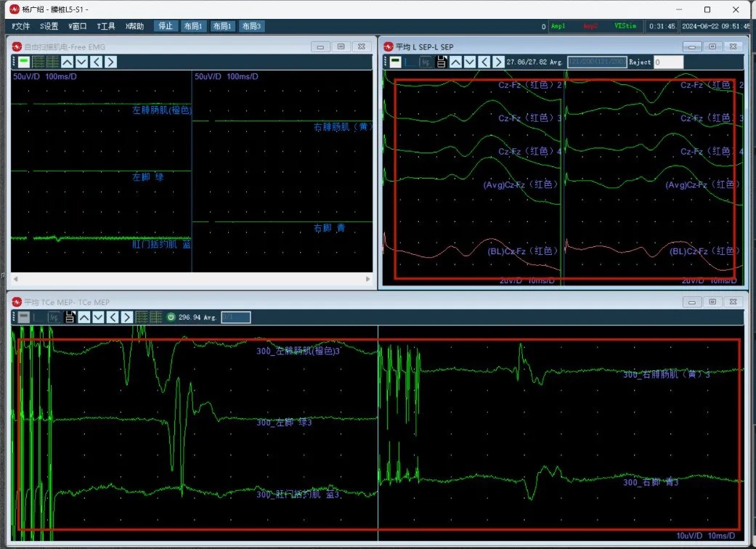Click the Reject count input field
Image resolution: width=756 pixels, height=549 pixels.
668,62
